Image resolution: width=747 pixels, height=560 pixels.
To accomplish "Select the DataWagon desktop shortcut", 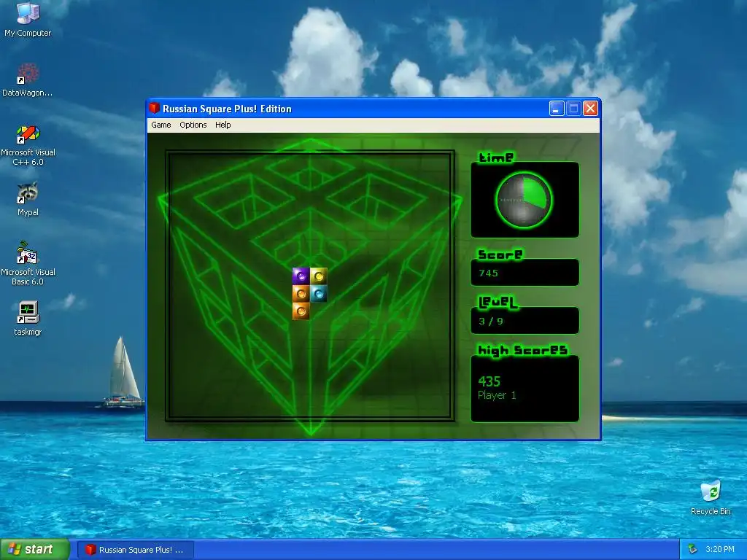I will click(28, 80).
